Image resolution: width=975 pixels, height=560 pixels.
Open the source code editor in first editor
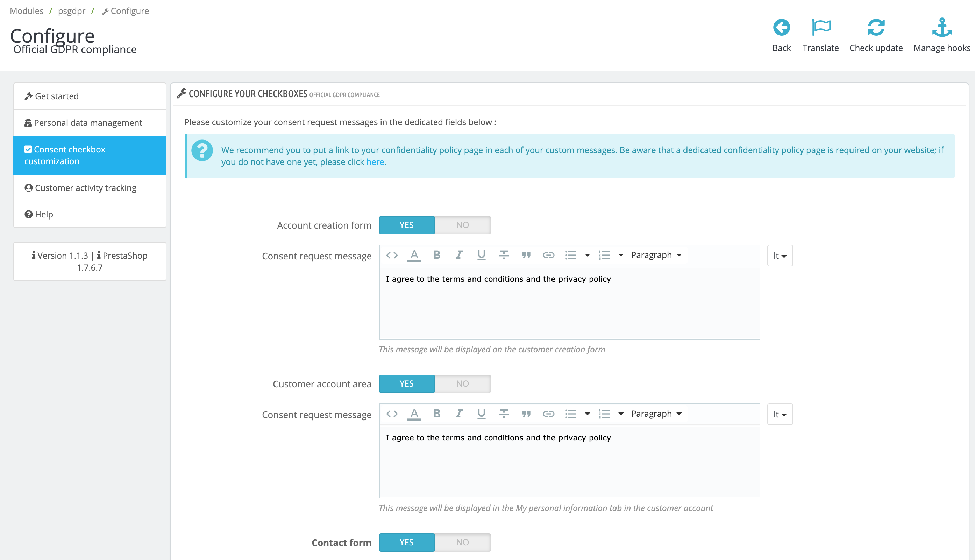point(392,254)
